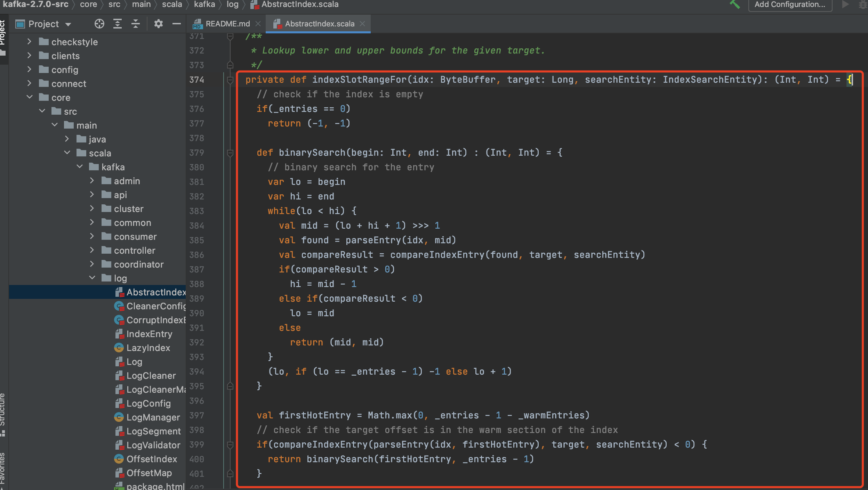Switch to the README.md tab
This screenshot has width=868, height=490.
227,24
